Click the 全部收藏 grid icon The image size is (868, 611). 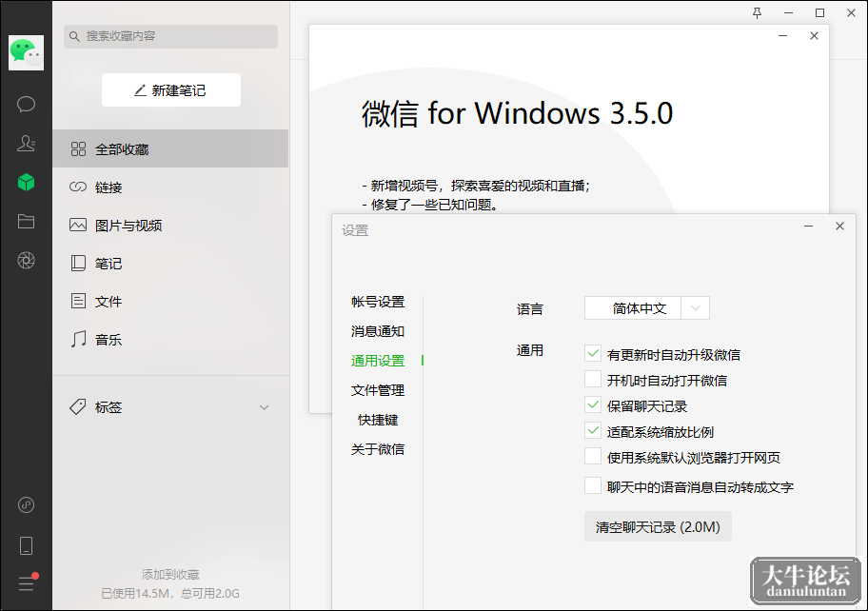(x=78, y=148)
